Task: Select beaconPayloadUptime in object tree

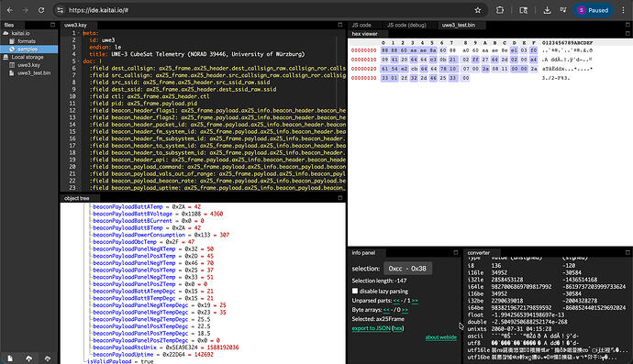Action: (123, 354)
